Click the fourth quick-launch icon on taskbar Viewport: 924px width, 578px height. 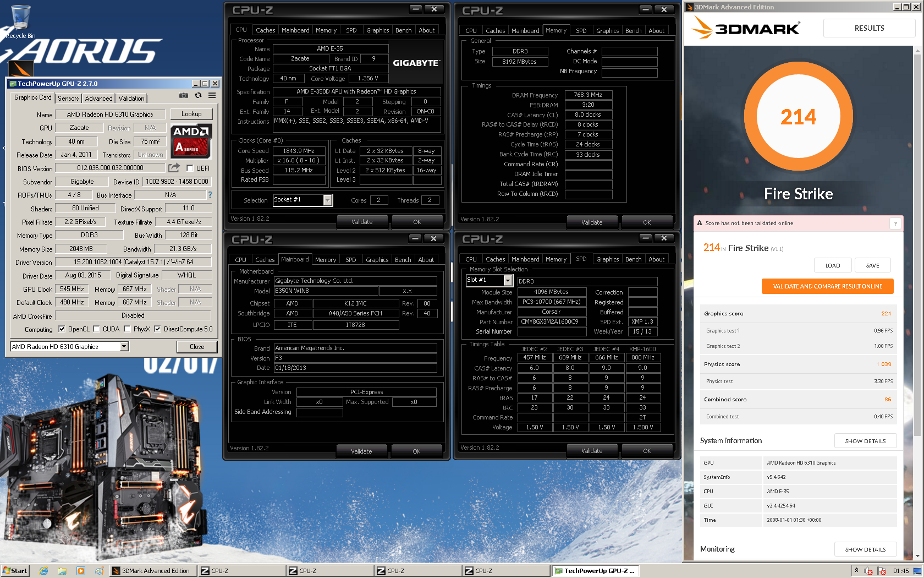[99, 571]
